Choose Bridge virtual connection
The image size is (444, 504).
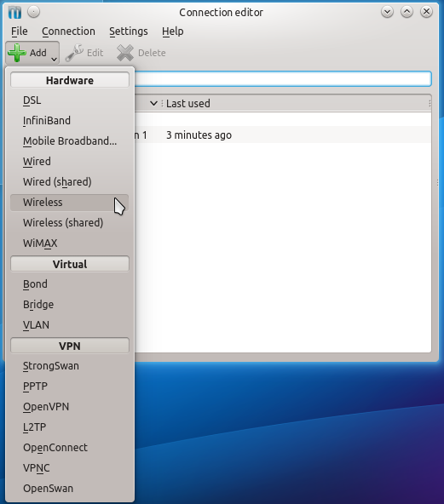pos(70,305)
